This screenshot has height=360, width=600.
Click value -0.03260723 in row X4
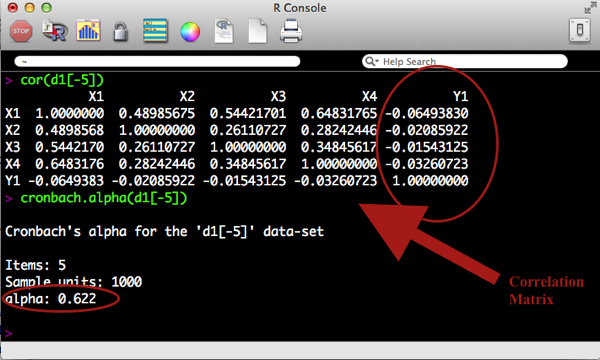(426, 164)
